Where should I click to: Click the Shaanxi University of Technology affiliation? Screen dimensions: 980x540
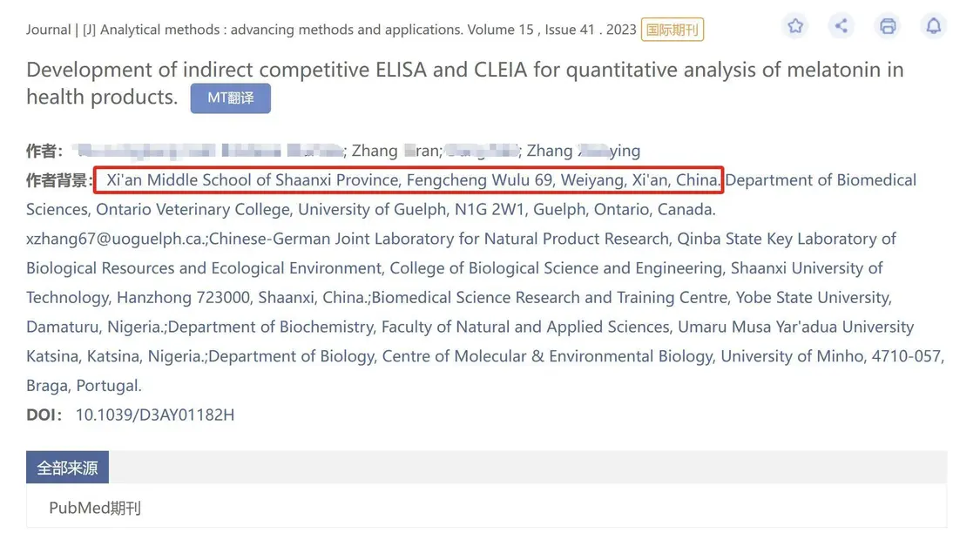click(807, 268)
